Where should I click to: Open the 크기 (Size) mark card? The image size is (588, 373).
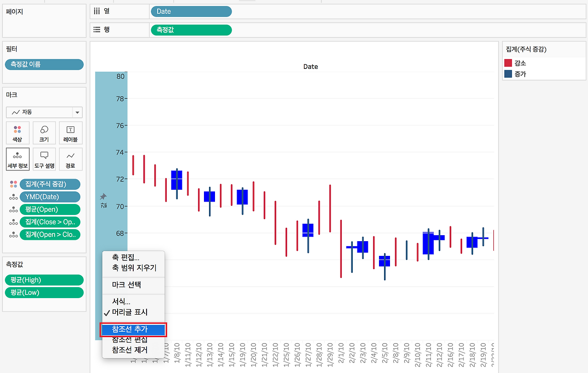click(45, 133)
